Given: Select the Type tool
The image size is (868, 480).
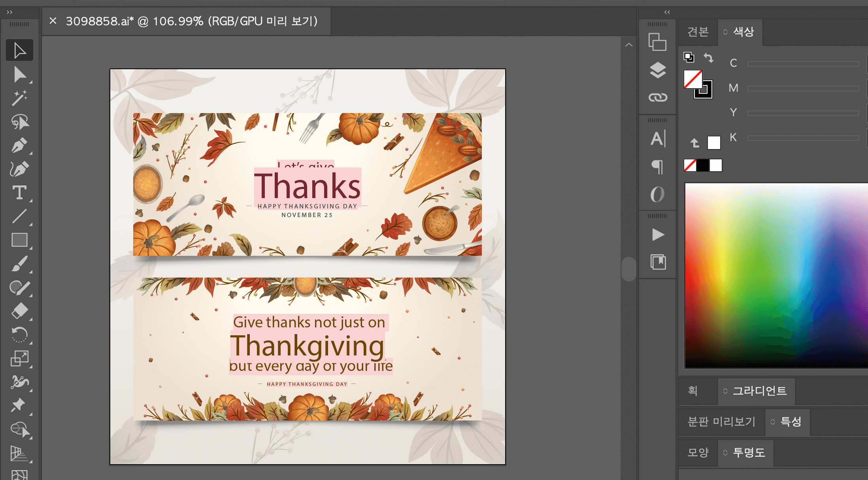Looking at the screenshot, I should pyautogui.click(x=19, y=193).
